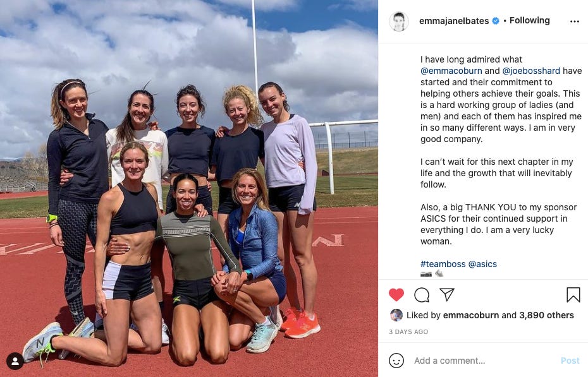The width and height of the screenshot is (588, 377).
Task: Focus the Add a comment field
Action: click(484, 361)
